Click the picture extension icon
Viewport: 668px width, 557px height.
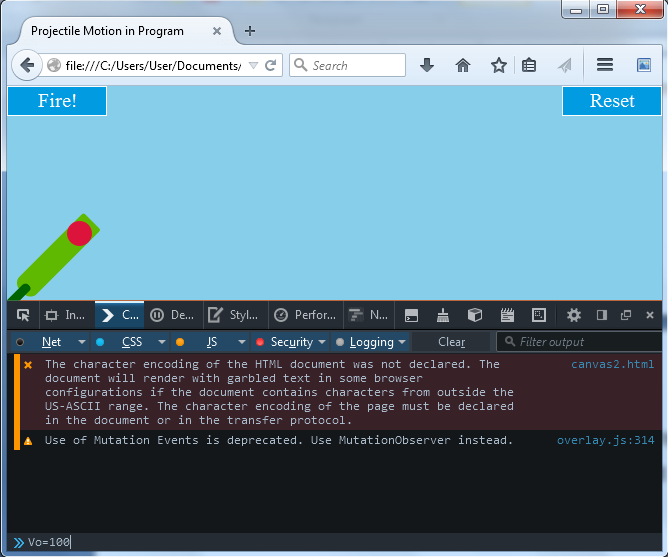pos(644,65)
